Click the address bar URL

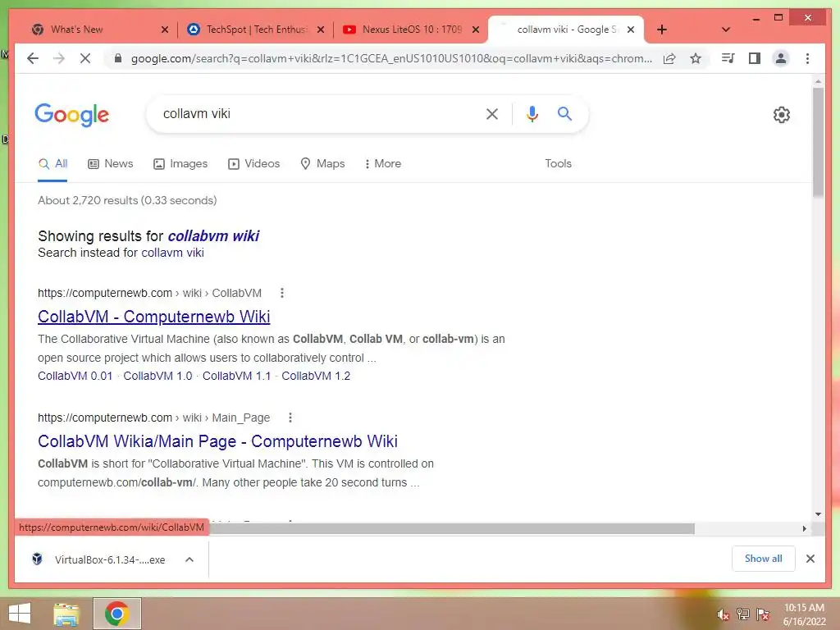point(391,58)
